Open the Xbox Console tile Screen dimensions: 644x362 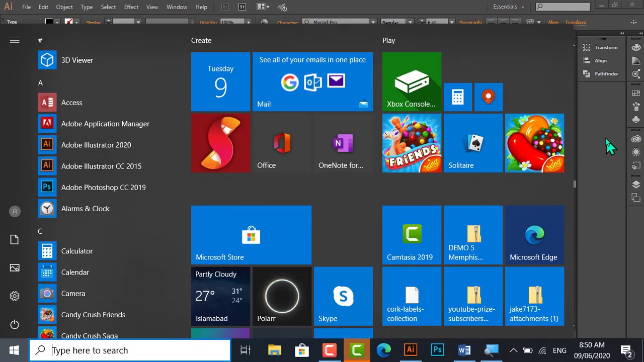[412, 81]
